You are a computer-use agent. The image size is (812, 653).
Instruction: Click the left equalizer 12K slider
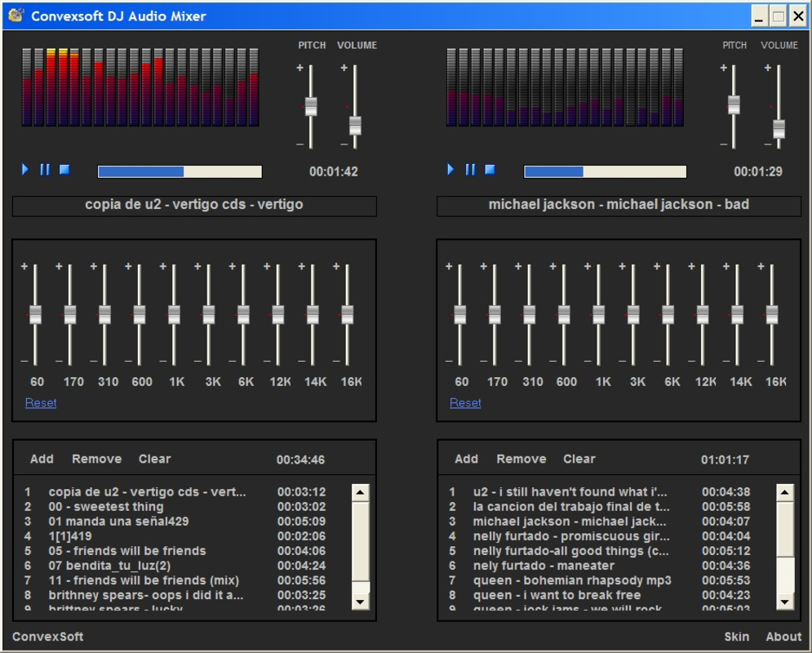click(x=278, y=314)
